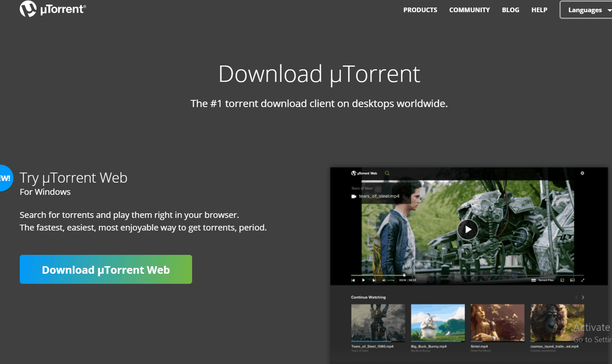Click the 'Continue Watching' label
Viewport: 612px width, 364px height.
(x=368, y=297)
